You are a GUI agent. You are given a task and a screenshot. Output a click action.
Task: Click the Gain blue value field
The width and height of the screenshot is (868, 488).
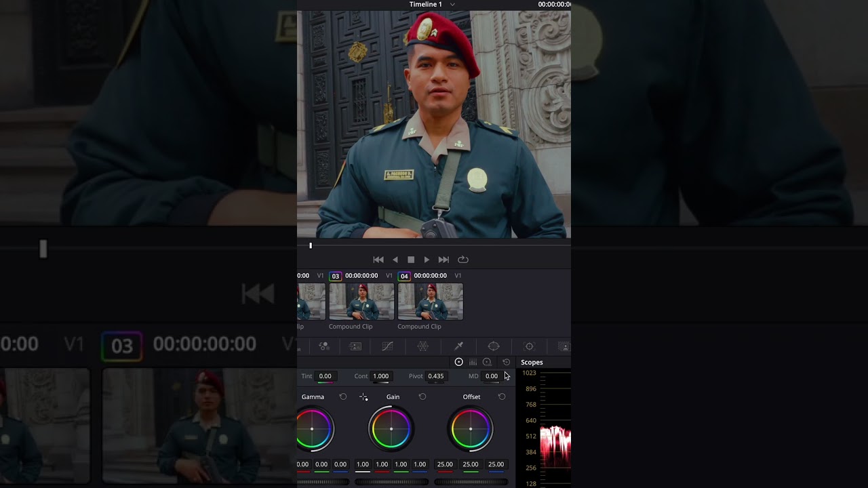click(x=420, y=465)
